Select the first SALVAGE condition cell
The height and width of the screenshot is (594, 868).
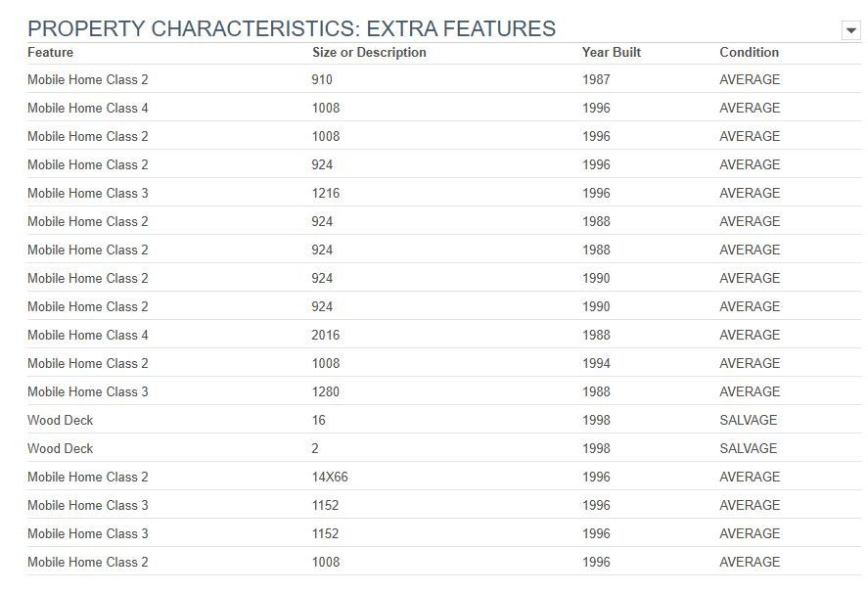(x=749, y=420)
